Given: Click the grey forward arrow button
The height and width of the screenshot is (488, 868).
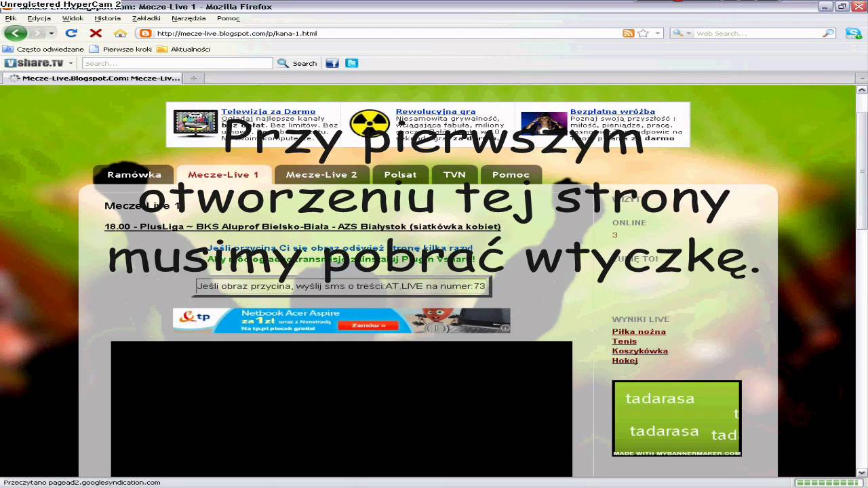Looking at the screenshot, I should 37,33.
